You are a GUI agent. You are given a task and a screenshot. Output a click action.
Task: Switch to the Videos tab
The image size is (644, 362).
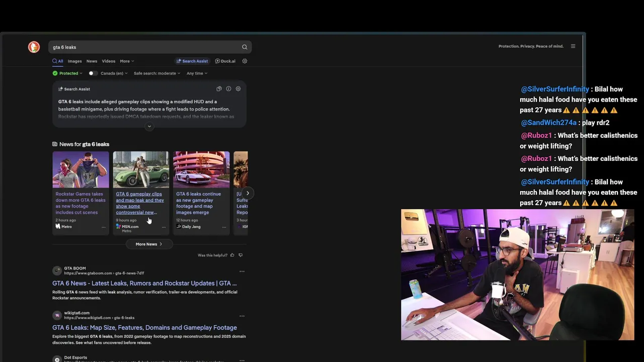click(x=109, y=61)
